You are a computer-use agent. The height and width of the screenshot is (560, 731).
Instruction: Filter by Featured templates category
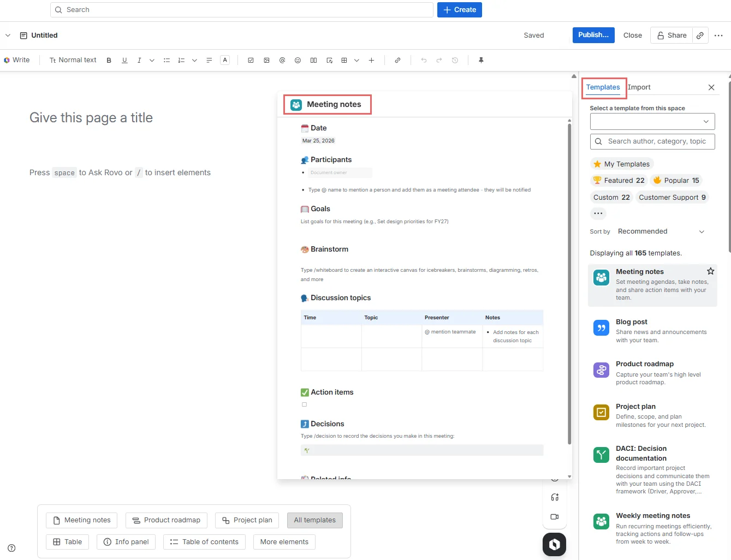point(619,181)
